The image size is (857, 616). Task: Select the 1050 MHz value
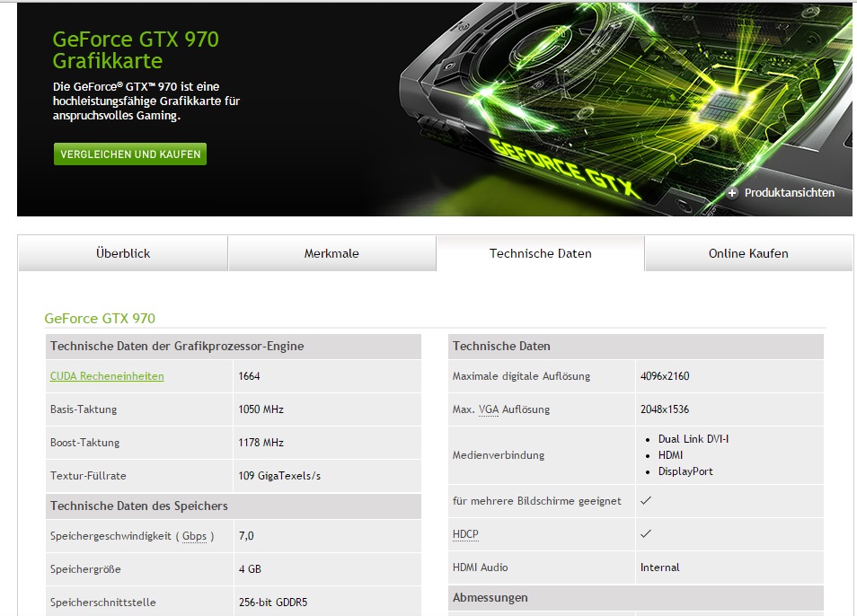261,409
